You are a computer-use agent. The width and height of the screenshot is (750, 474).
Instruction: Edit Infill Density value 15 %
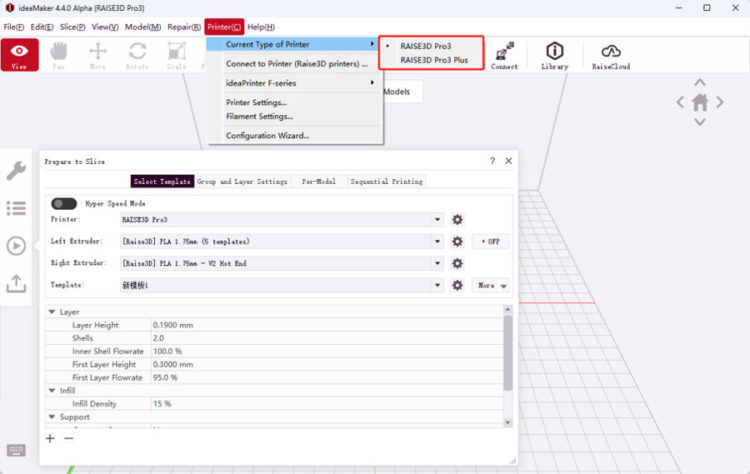(327, 404)
